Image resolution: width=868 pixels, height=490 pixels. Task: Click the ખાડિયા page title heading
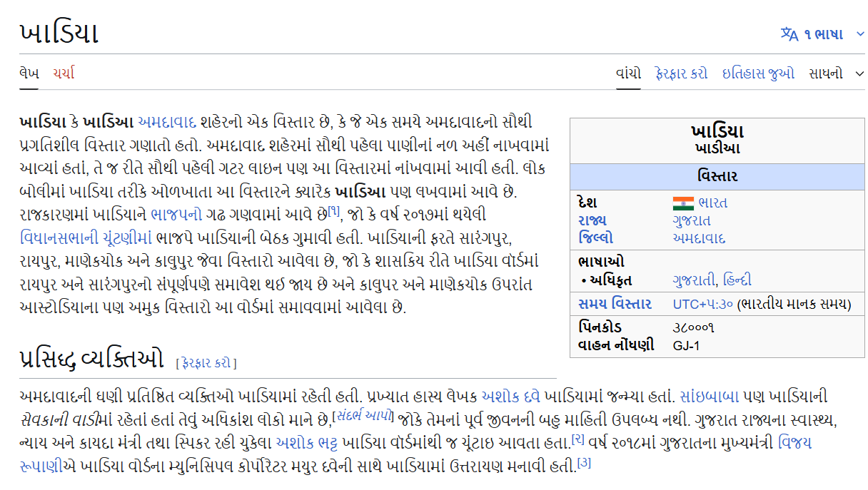(59, 34)
